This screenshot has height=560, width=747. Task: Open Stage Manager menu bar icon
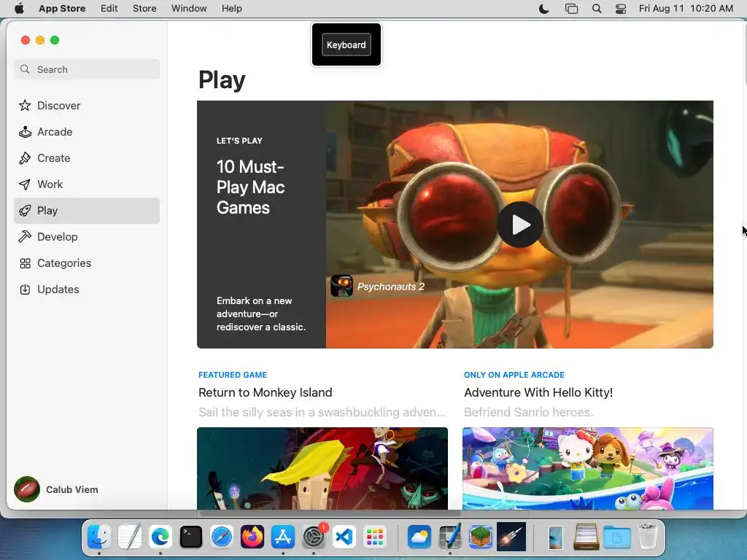click(571, 9)
